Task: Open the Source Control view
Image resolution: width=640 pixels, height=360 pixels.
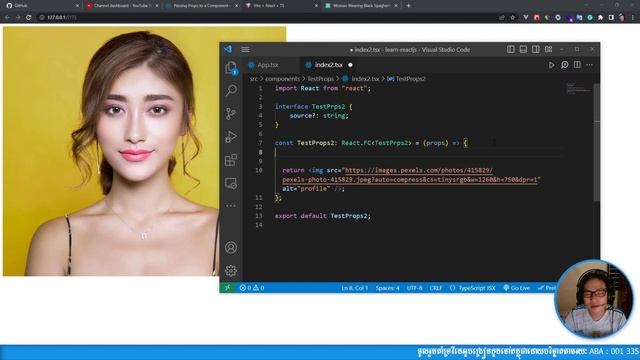Action: pyautogui.click(x=231, y=113)
